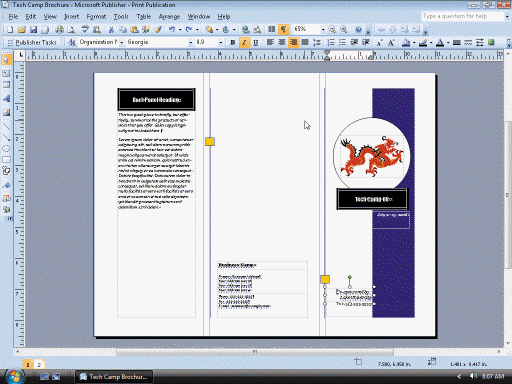This screenshot has width=512, height=384.
Task: Redo the last undone action
Action: tap(189, 30)
